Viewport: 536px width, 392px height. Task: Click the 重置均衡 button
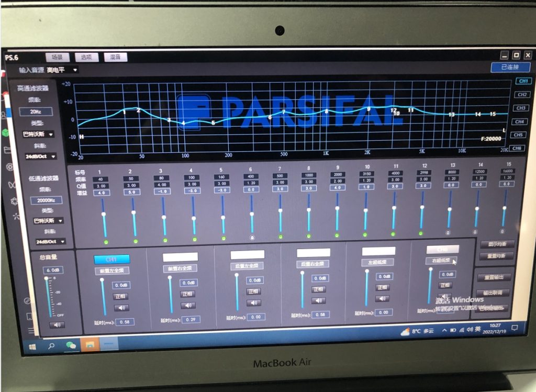(496, 256)
